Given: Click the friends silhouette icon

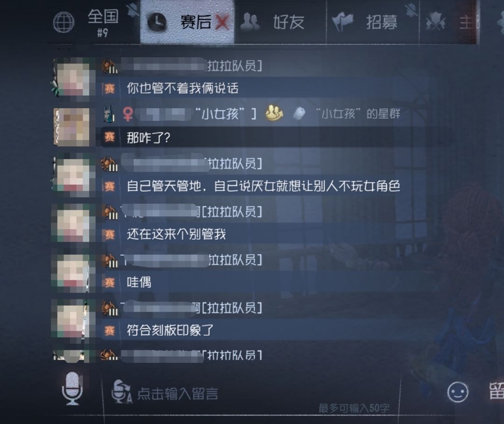Looking at the screenshot, I should 250,21.
